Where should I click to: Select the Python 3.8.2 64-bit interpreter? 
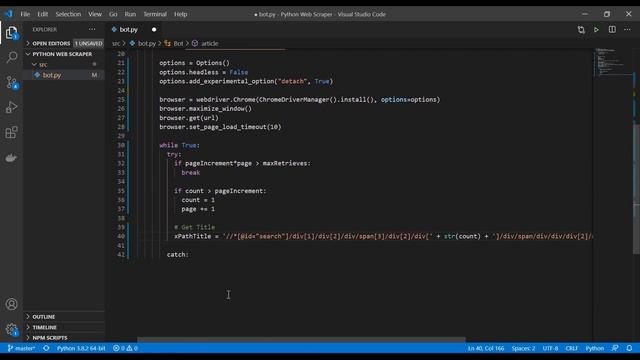coord(81,348)
